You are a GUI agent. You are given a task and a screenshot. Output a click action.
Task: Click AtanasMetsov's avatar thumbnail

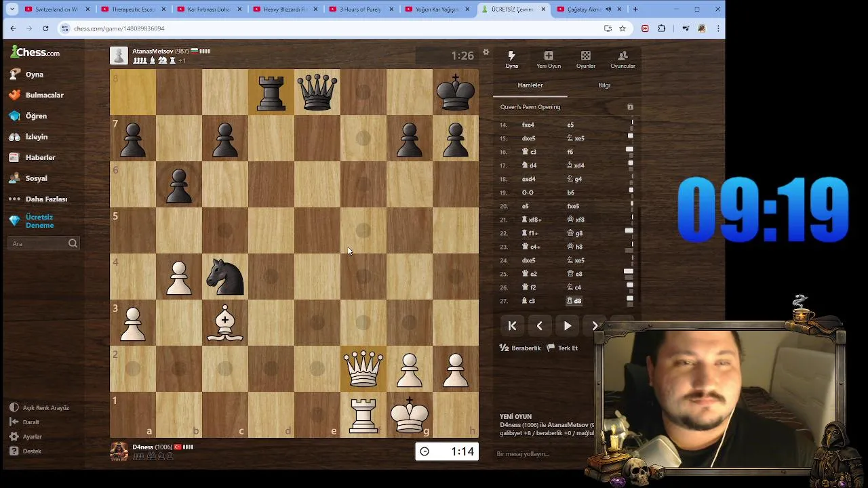119,56
